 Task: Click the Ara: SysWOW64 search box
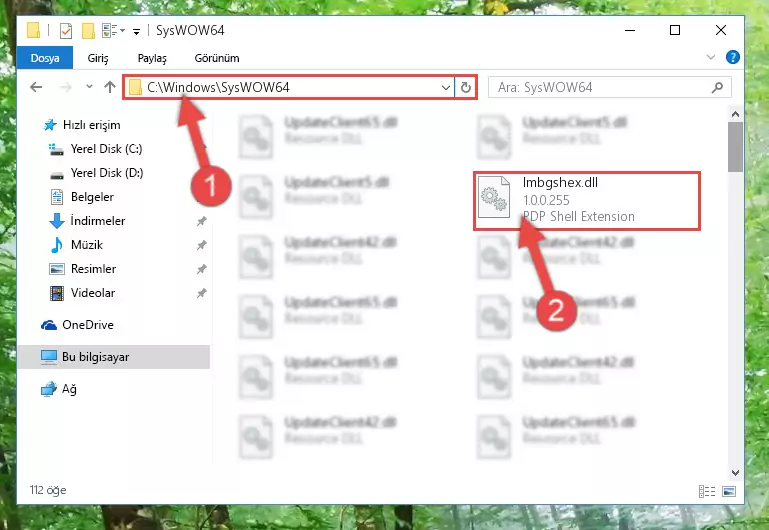[610, 87]
